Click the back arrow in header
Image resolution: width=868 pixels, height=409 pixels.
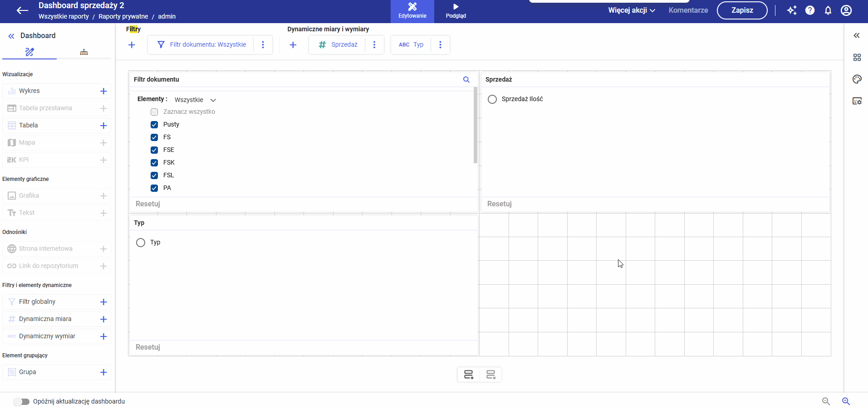(22, 11)
